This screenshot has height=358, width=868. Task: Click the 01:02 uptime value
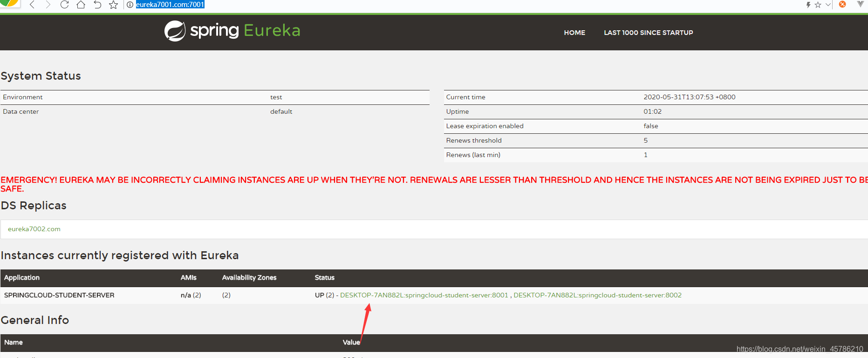(x=653, y=111)
